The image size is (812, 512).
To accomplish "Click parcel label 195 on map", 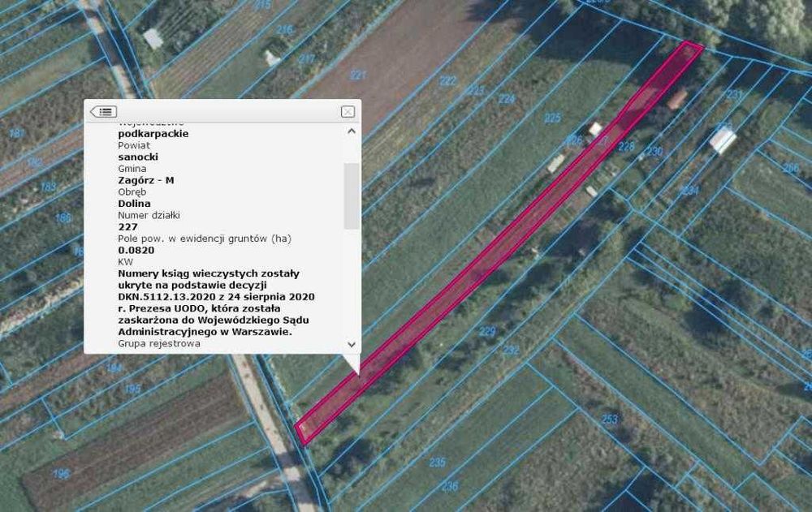I will (132, 389).
